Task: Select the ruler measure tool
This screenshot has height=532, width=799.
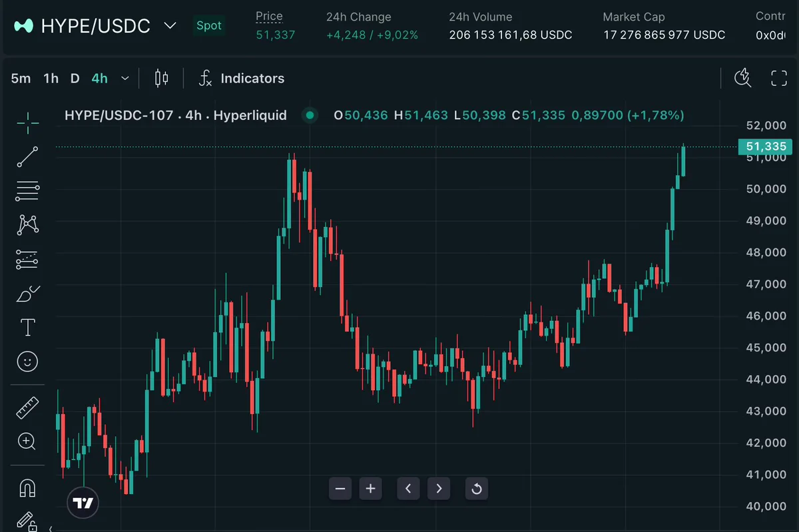Action: 27,407
